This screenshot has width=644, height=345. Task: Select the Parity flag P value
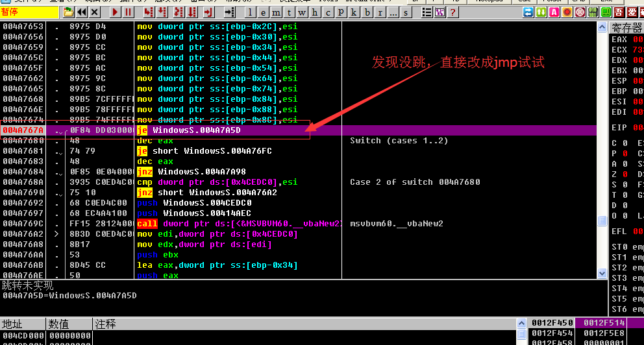625,154
